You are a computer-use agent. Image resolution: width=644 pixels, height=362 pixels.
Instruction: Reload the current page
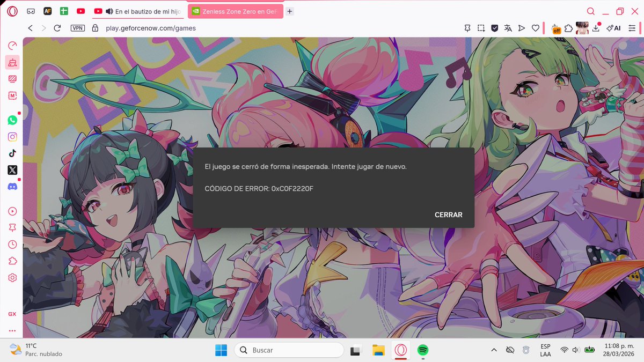pos(57,28)
